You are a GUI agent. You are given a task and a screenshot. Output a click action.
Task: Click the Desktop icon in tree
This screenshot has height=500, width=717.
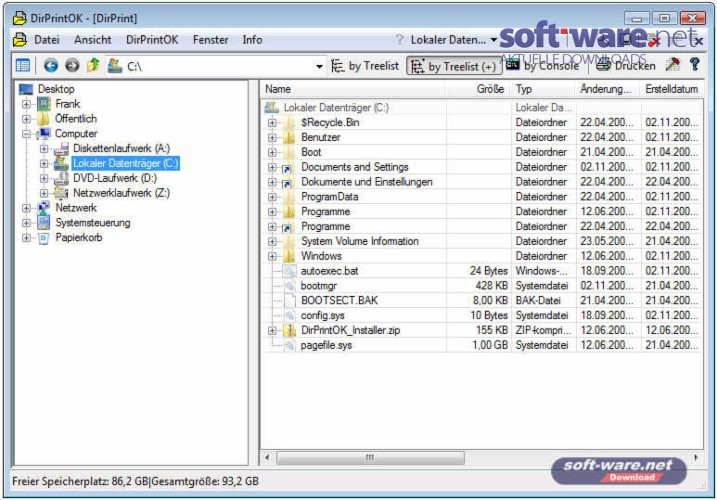tap(26, 89)
